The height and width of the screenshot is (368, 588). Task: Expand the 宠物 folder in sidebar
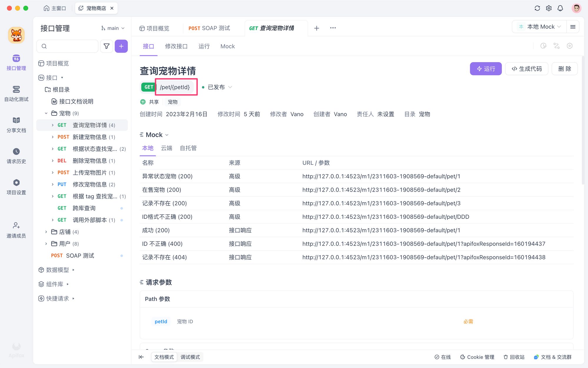tap(46, 113)
